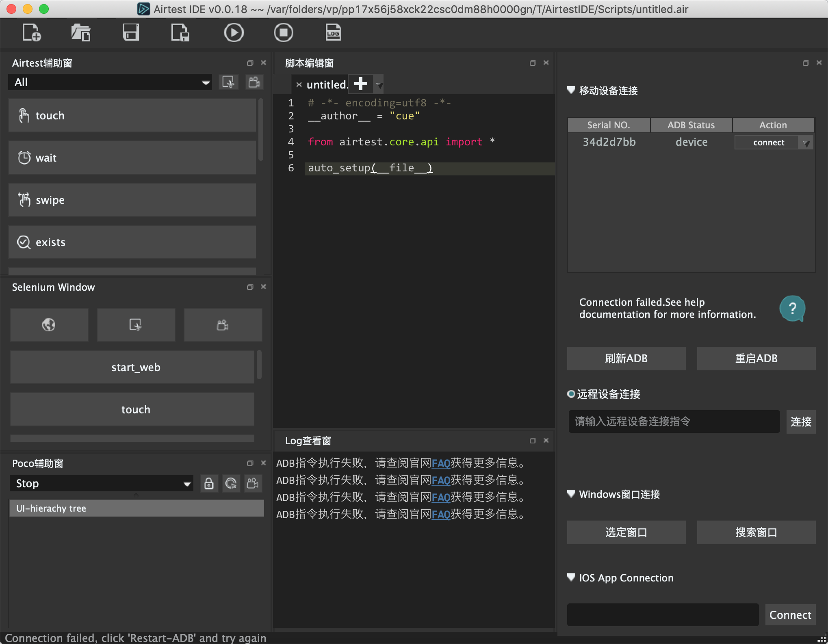Click the 选定窗口 button
Viewport: 828px width, 644px height.
(626, 532)
